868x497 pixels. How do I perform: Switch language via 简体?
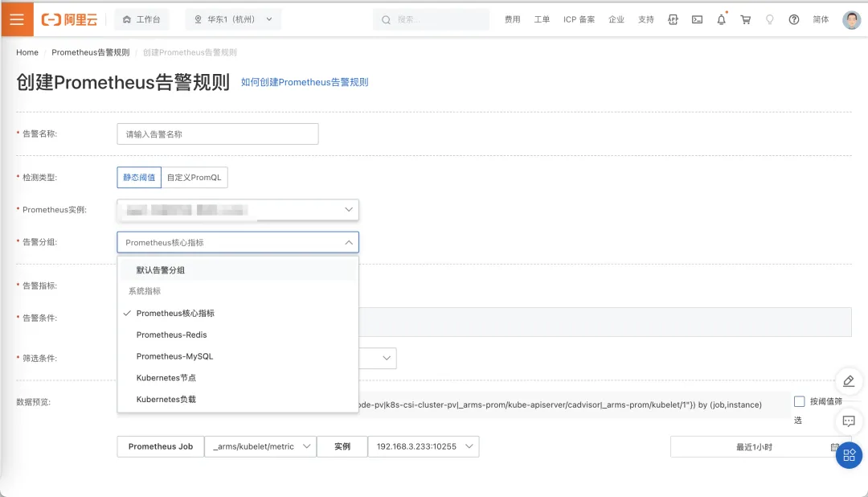tap(821, 19)
